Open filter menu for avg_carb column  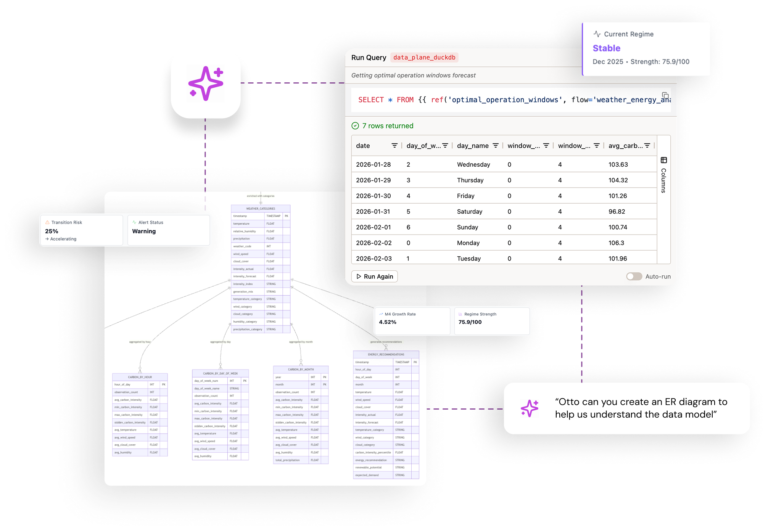(647, 146)
